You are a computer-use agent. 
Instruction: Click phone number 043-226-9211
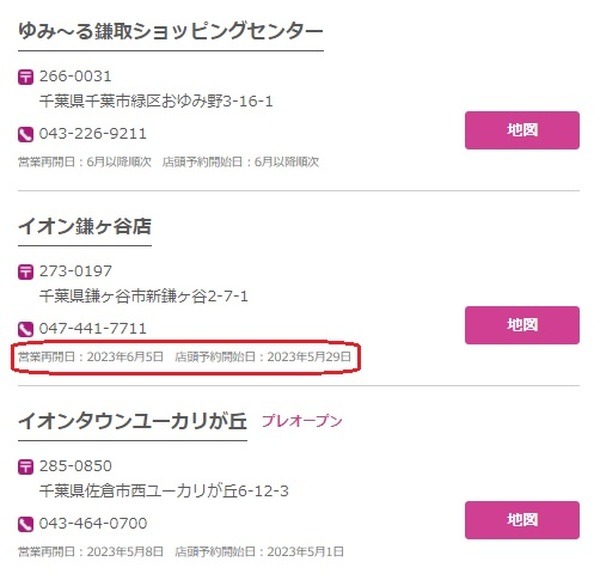pos(93,134)
